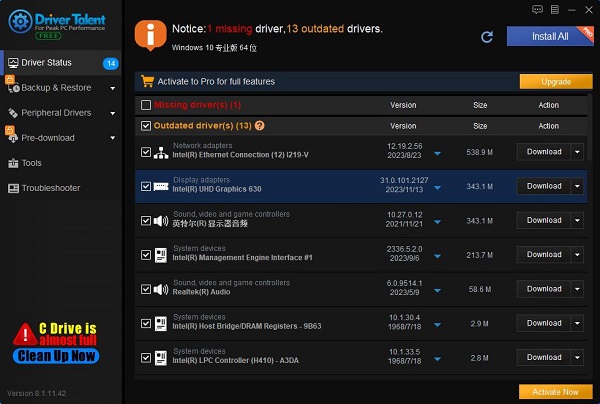
Task: Click the orange info notice icon
Action: (x=150, y=35)
